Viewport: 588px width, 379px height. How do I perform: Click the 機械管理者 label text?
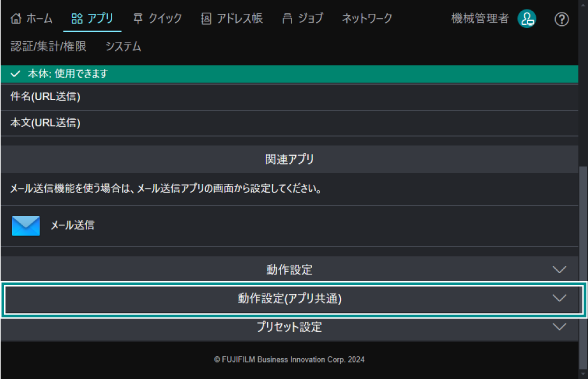click(480, 18)
